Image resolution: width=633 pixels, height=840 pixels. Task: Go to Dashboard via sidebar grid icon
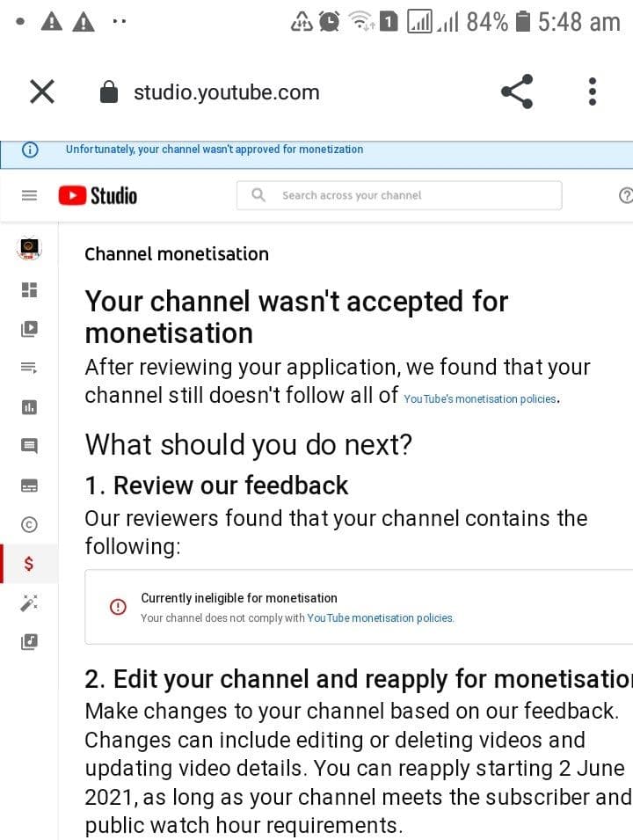(30, 289)
